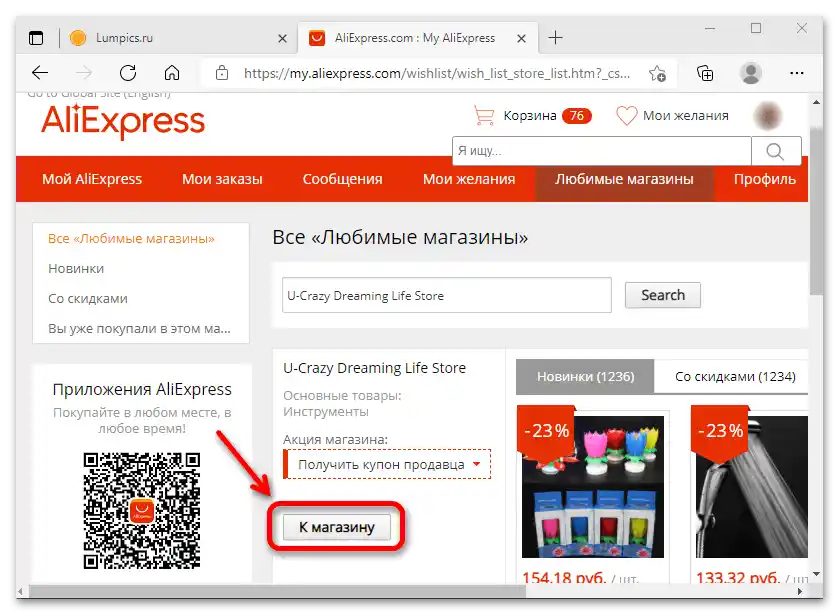Click the magnifier search icon button

pyautogui.click(x=776, y=151)
